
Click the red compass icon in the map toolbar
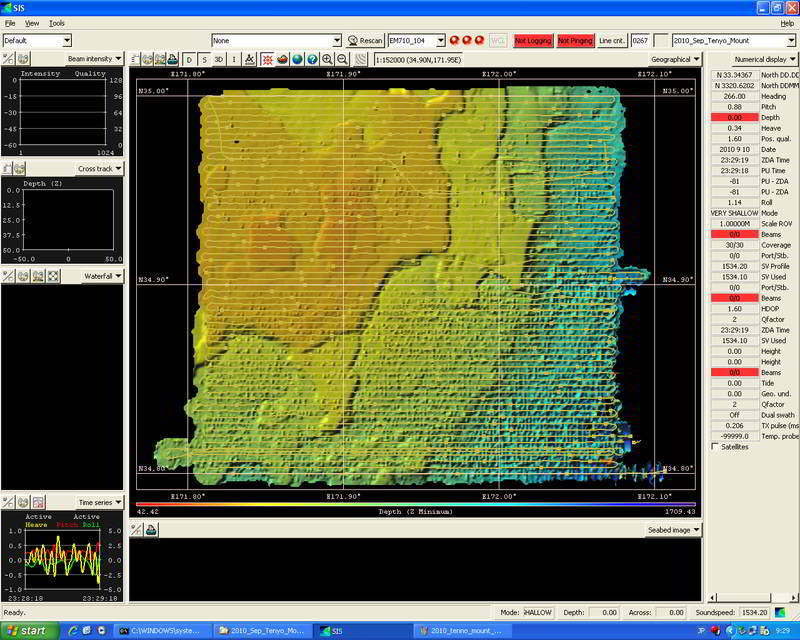pos(267,60)
